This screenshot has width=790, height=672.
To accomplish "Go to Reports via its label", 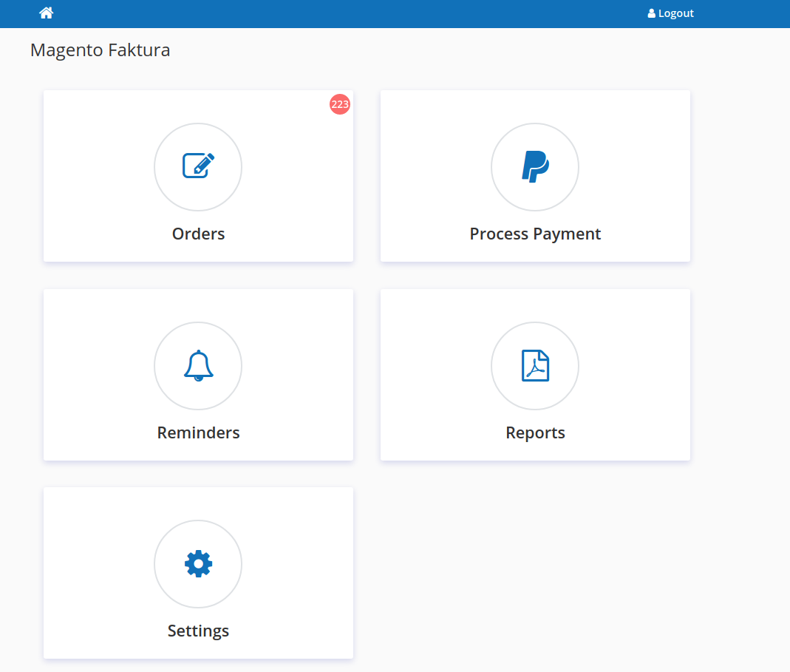I will pyautogui.click(x=535, y=432).
